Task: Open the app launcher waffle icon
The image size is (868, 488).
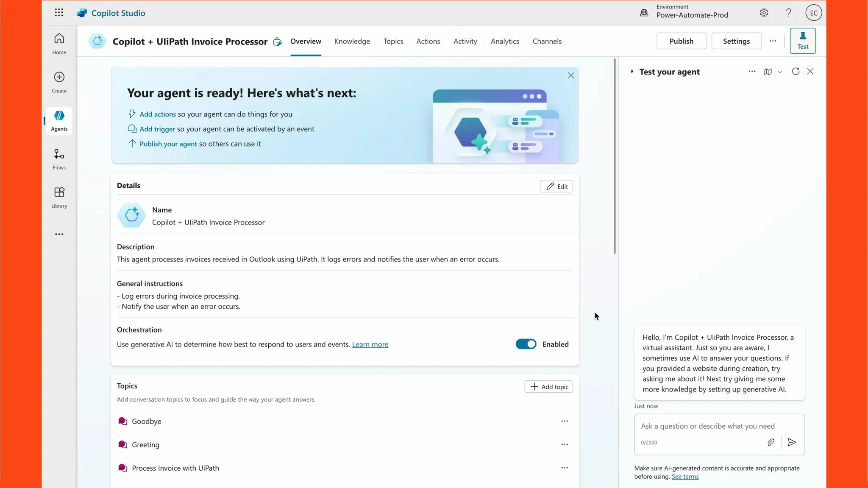Action: point(59,13)
